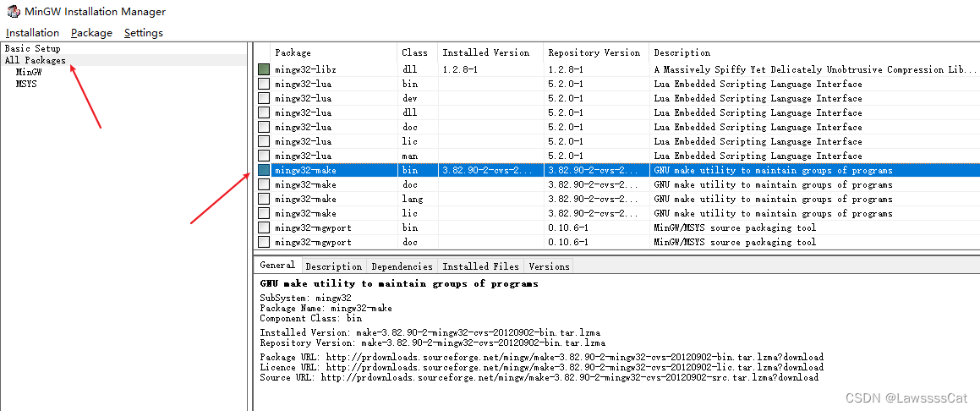980x411 pixels.
Task: Open the Dependencies tab
Action: (x=402, y=266)
